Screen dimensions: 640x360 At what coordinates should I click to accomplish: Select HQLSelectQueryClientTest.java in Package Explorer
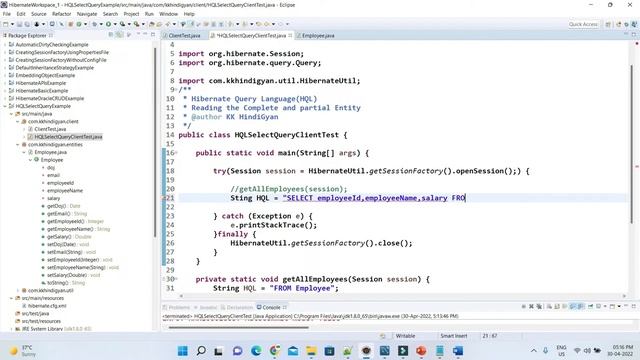pos(68,137)
